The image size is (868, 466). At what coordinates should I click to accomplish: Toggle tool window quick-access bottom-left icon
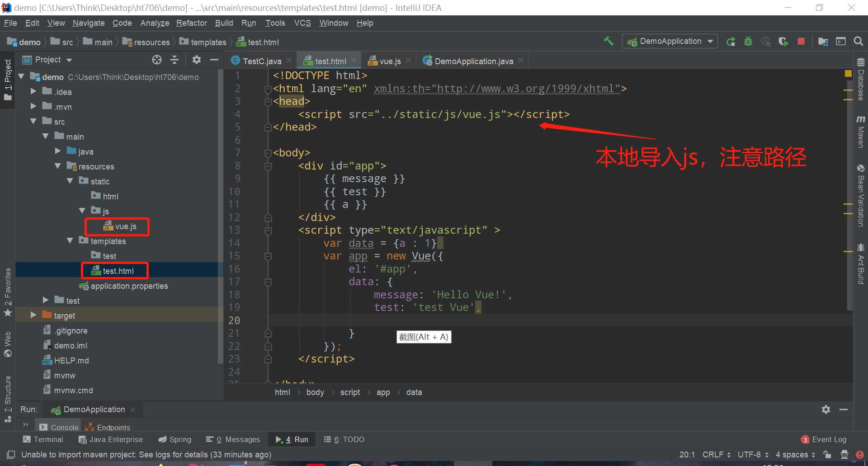click(11, 455)
